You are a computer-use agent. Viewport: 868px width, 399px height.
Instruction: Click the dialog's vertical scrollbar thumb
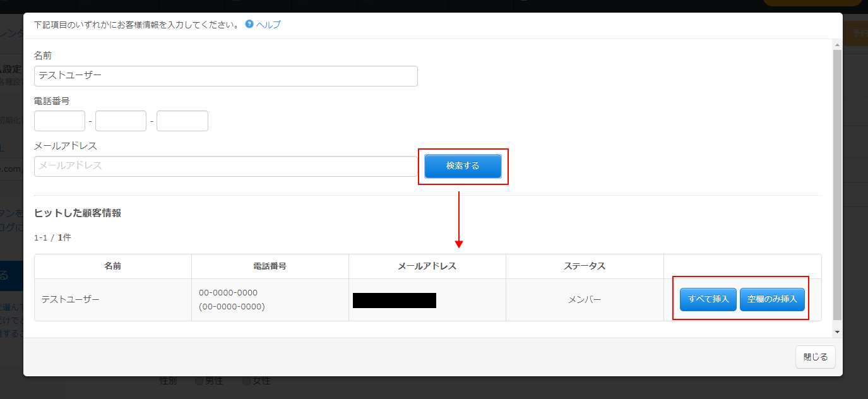tap(837, 183)
